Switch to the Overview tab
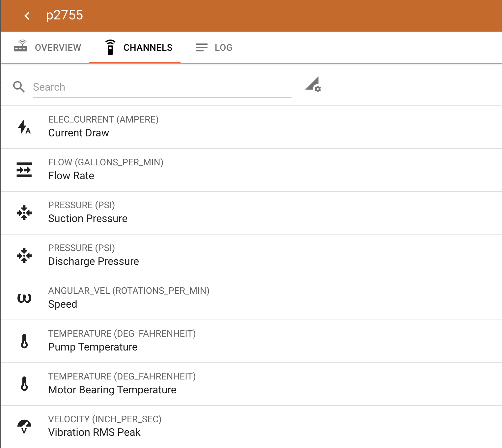Screen dimensions: 502x448 (48, 47)
